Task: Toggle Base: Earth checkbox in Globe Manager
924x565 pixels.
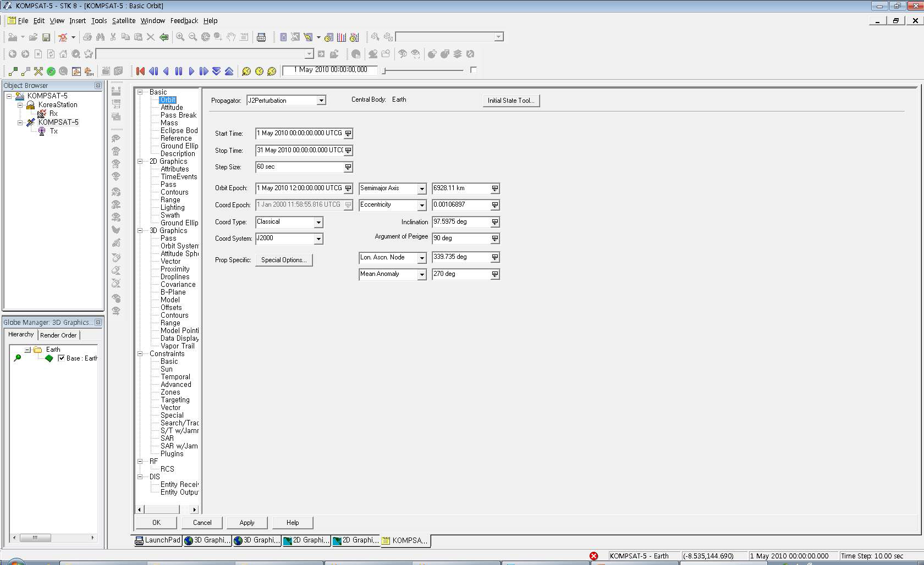Action: [x=61, y=358]
